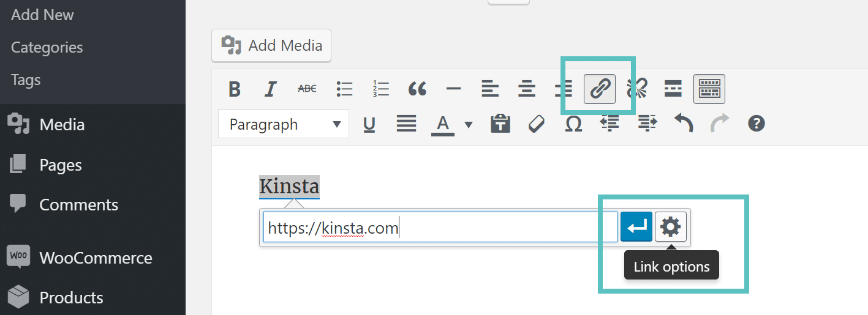Screen dimensions: 868x315
Task: Toggle Bold formatting in editor toolbar
Action: 235,89
